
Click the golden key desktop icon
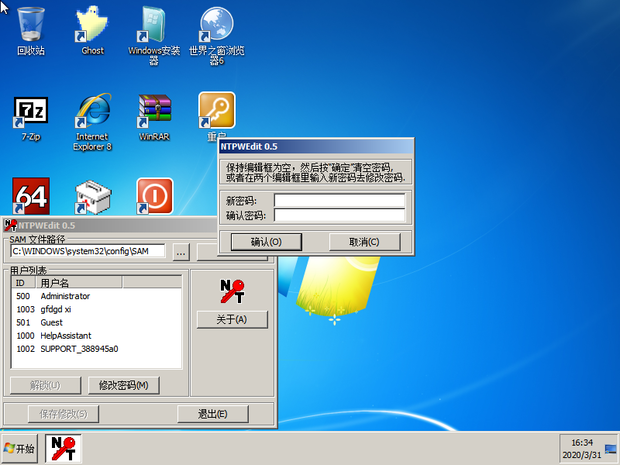coord(217,110)
